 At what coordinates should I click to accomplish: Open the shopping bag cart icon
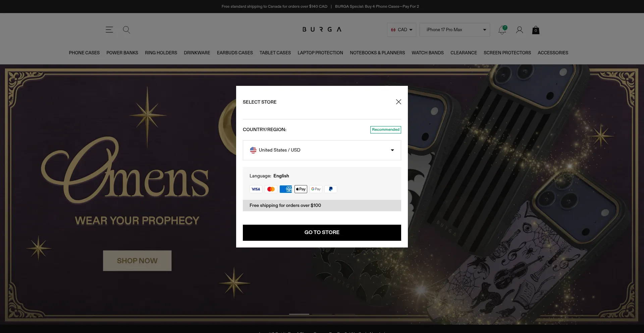click(536, 30)
